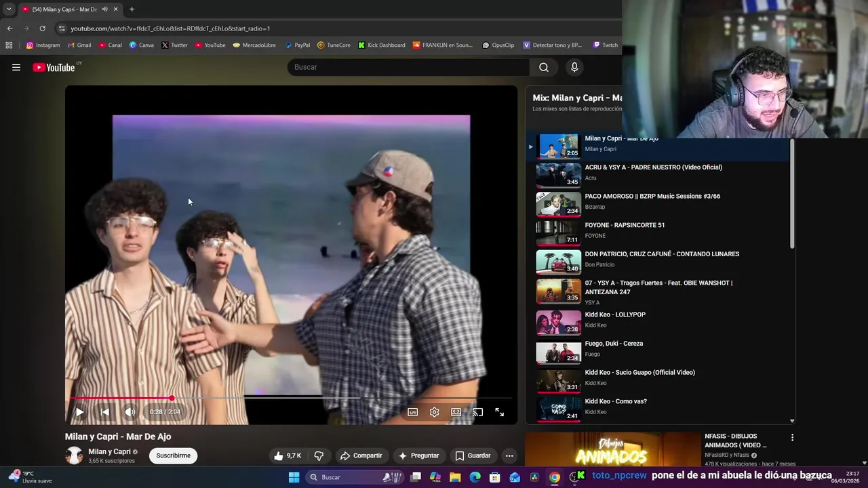This screenshot has width=868, height=488.
Task: Open Milan y Capri channel name link
Action: pos(109,451)
